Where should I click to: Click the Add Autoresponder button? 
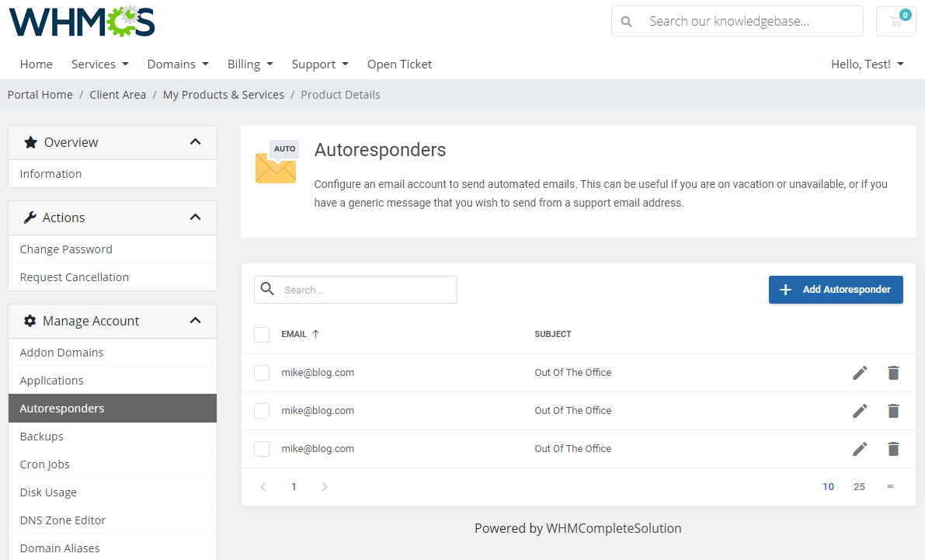[x=836, y=289]
